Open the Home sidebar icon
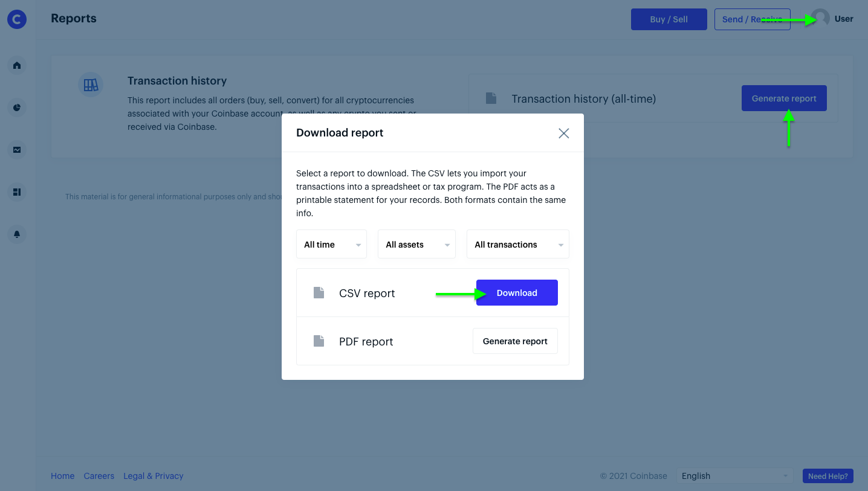This screenshot has height=491, width=868. pos(17,65)
